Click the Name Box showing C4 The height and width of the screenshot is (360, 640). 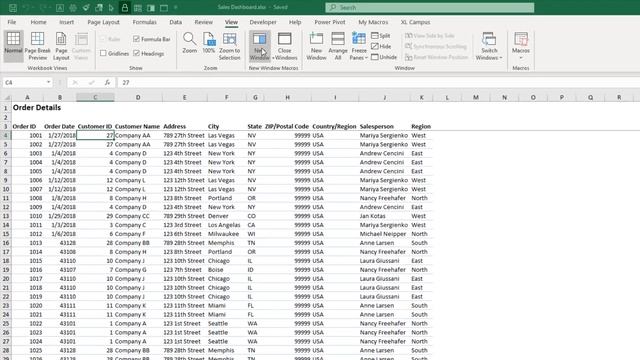pos(23,82)
